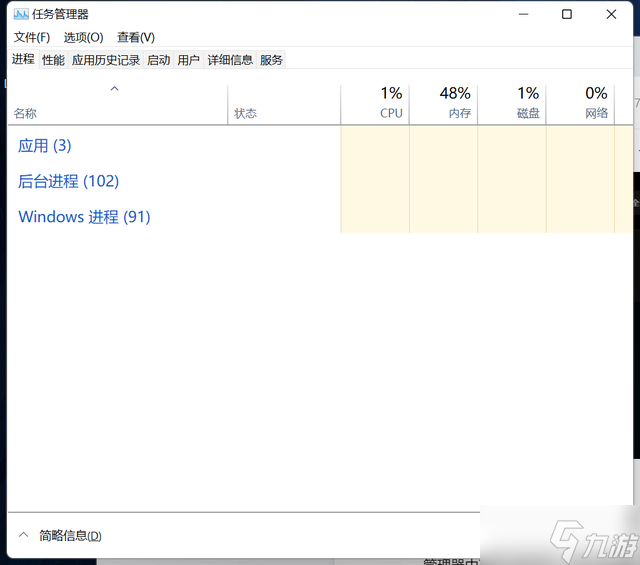Click the Task Manager title bar icon
This screenshot has width=640, height=565.
(x=21, y=15)
